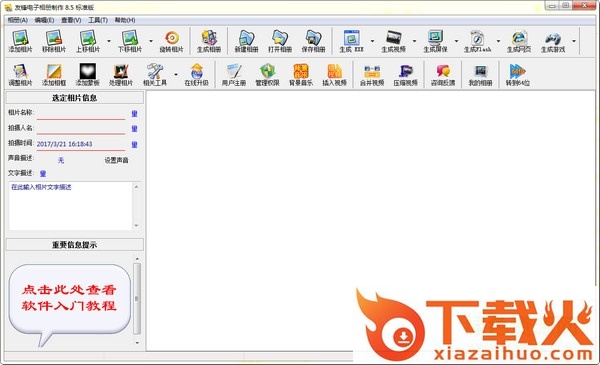Open dropdown arrow next to 相关工具

coord(176,74)
